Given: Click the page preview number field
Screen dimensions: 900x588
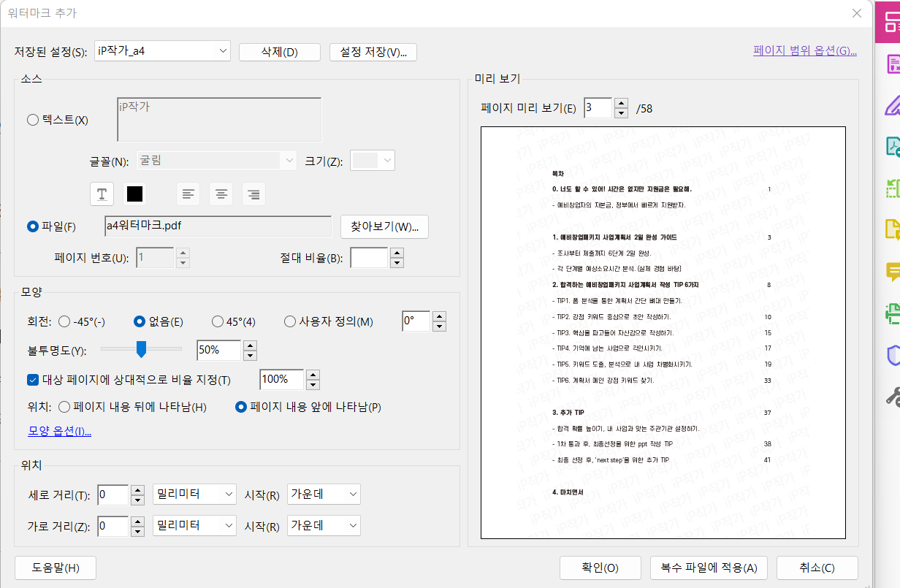Looking at the screenshot, I should 598,108.
